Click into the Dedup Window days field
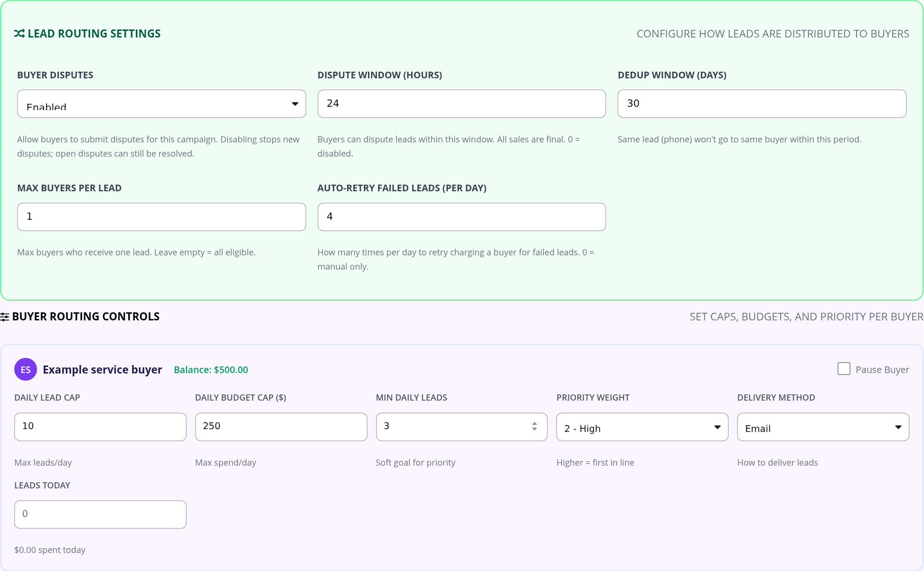The width and height of the screenshot is (924, 571). 762,103
